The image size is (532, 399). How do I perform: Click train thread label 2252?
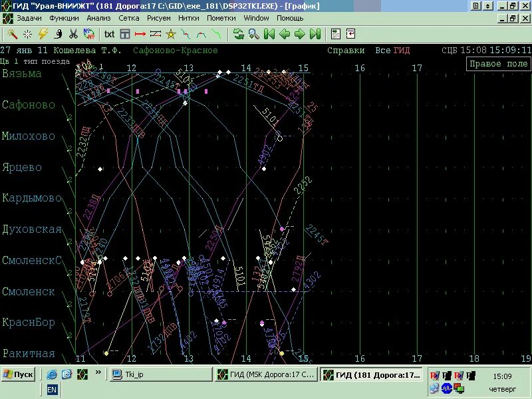coord(303,186)
